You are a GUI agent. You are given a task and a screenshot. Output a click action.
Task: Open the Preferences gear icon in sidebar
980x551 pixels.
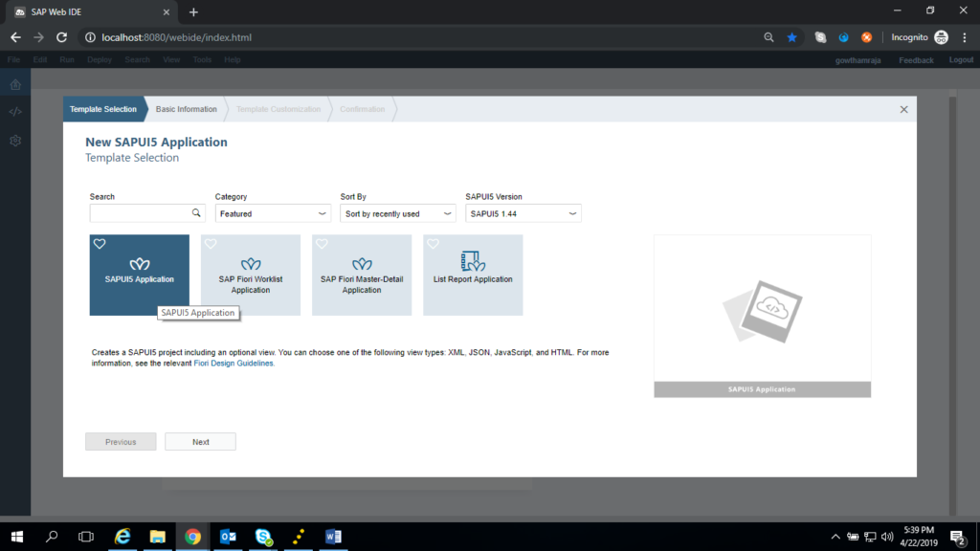[x=15, y=141]
